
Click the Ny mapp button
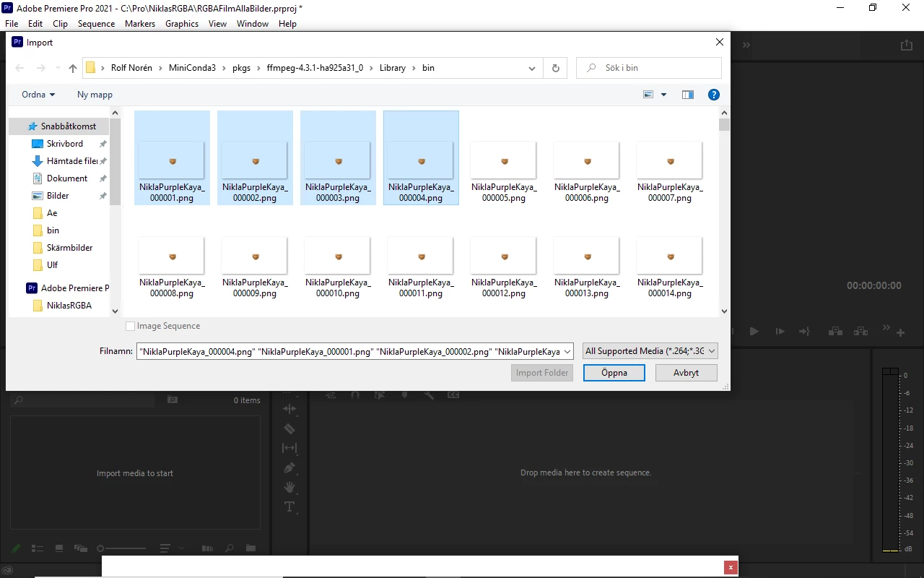[95, 95]
